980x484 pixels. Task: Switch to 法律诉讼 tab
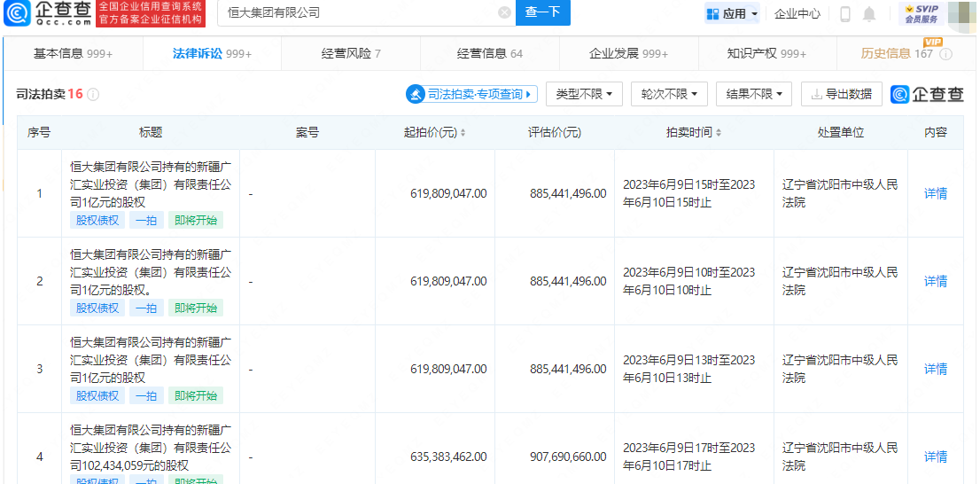click(x=212, y=53)
